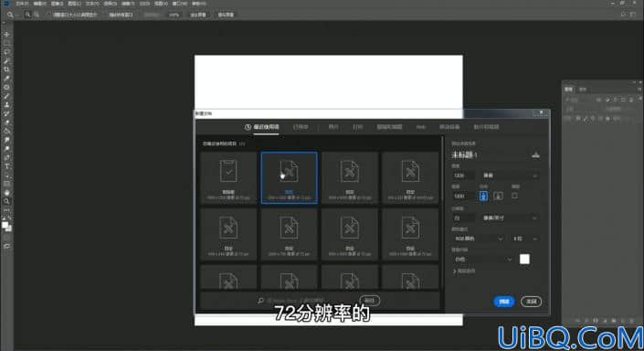644x351 pixels.
Task: Open resolution unit dropdown pixels per inch
Action: pyautogui.click(x=510, y=218)
